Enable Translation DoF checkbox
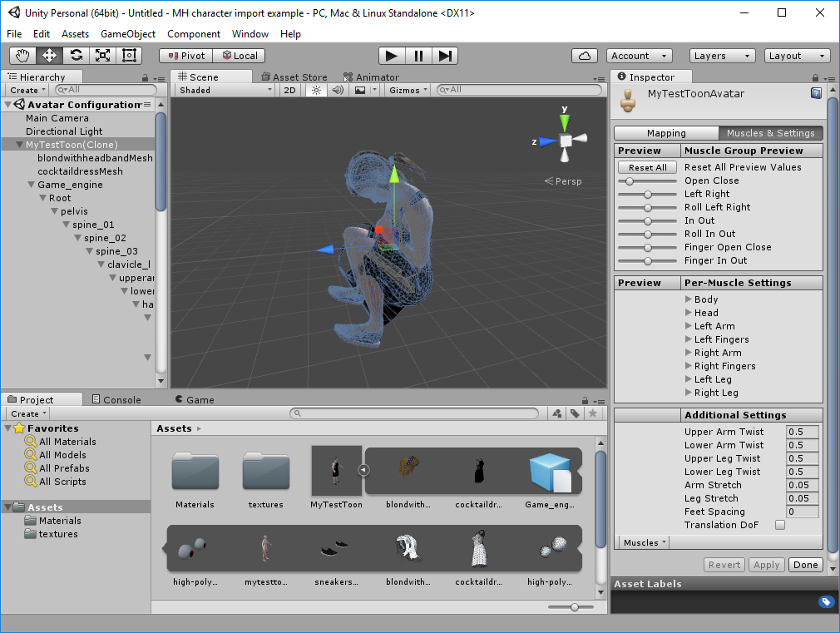Screen dimensions: 840x633 tap(780, 525)
